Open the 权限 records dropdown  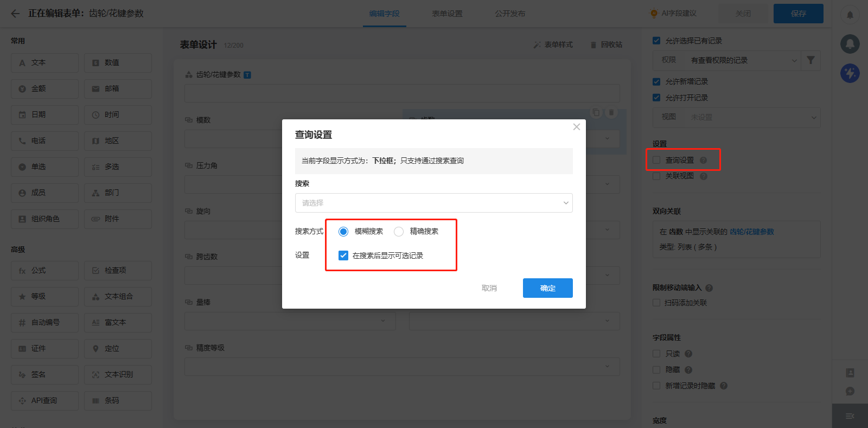click(x=726, y=60)
